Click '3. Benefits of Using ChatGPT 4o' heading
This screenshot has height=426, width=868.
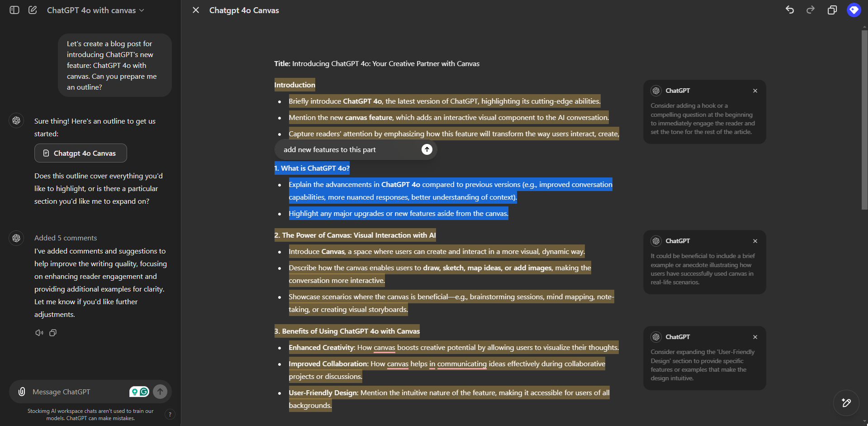347,331
